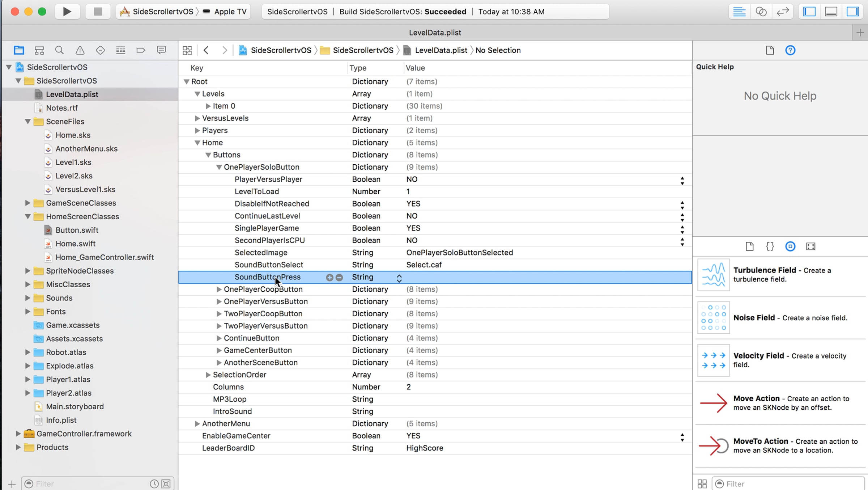Expand the AnotherMenu dictionary
868x490 pixels.
click(197, 424)
